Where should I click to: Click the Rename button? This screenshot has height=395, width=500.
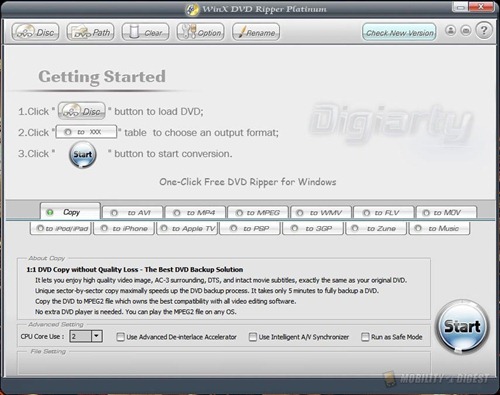point(256,32)
